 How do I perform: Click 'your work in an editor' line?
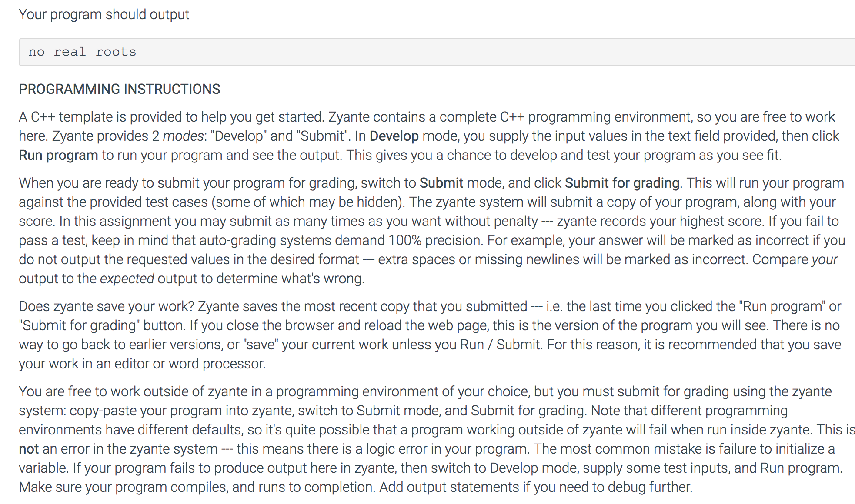point(142,364)
